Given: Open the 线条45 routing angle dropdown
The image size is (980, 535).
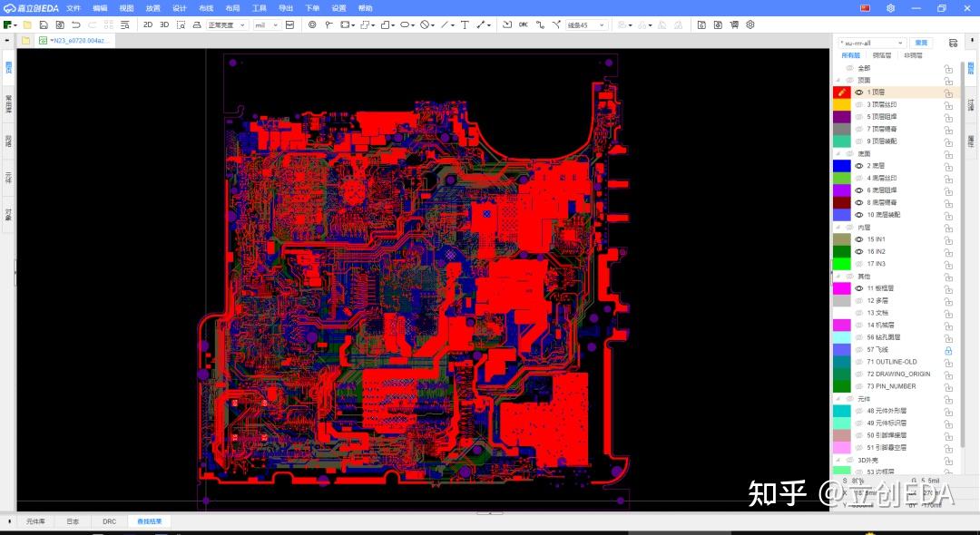Looking at the screenshot, I should click(x=586, y=25).
